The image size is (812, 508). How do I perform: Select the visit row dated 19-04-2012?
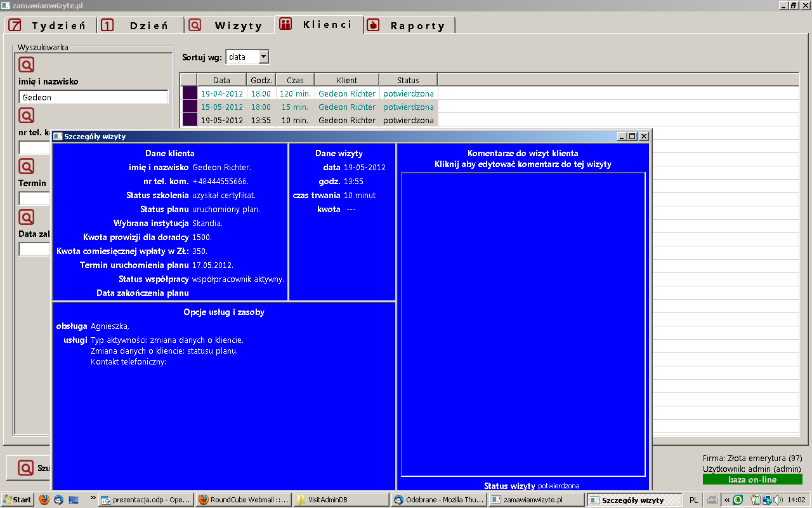pos(309,93)
